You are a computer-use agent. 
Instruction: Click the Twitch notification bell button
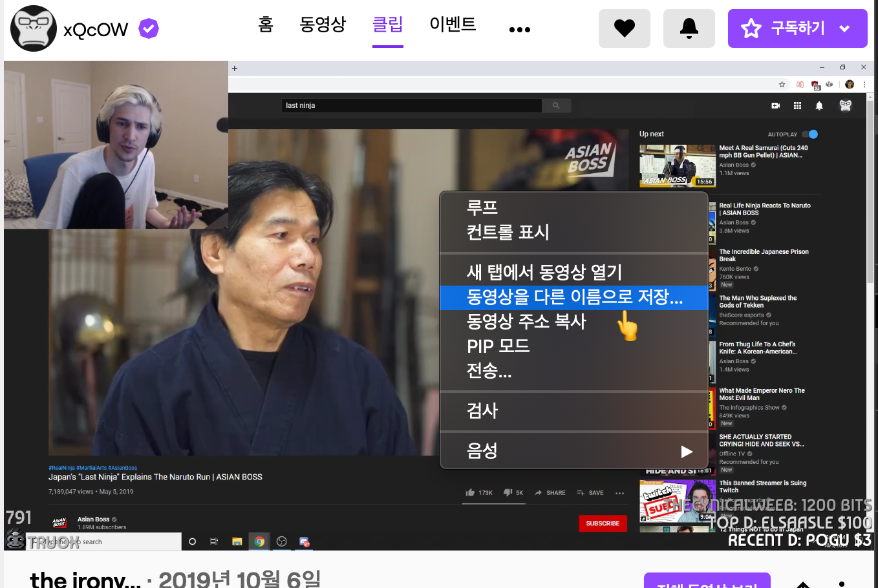[x=689, y=28]
